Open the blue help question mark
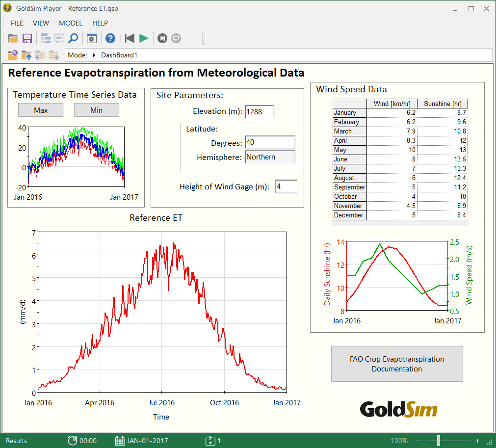 point(110,39)
